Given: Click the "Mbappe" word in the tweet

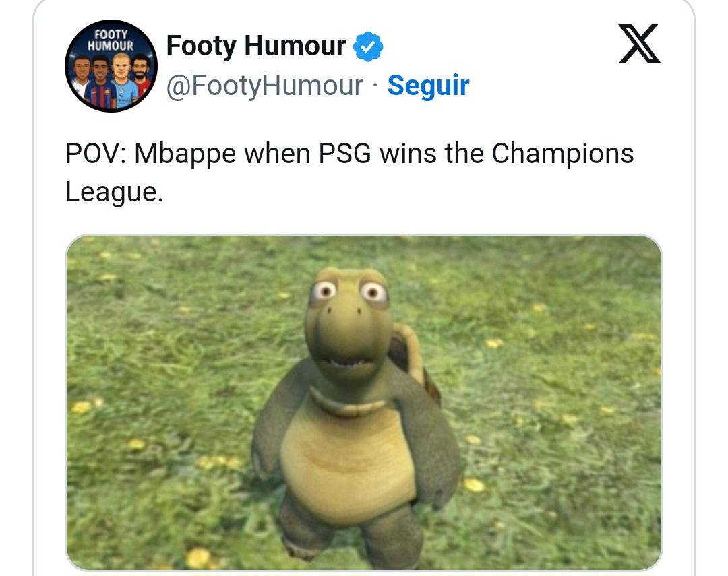Looking at the screenshot, I should coord(185,154).
